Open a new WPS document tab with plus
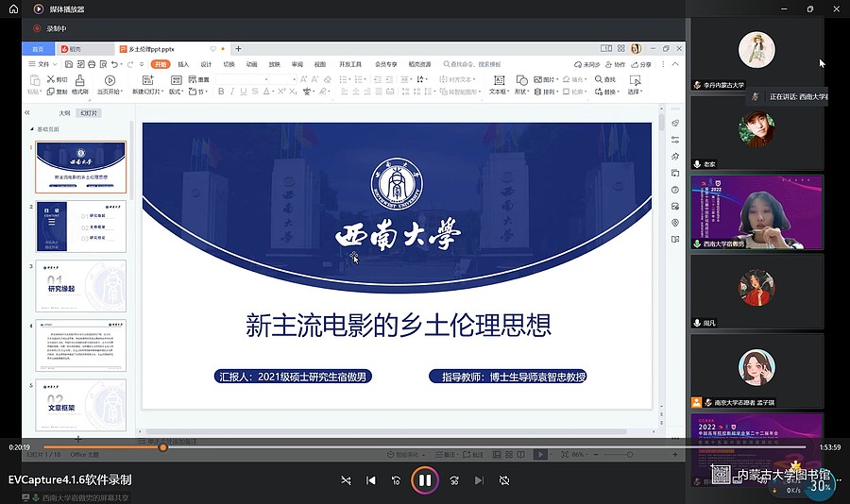Image resolution: width=850 pixels, height=504 pixels. [238, 49]
